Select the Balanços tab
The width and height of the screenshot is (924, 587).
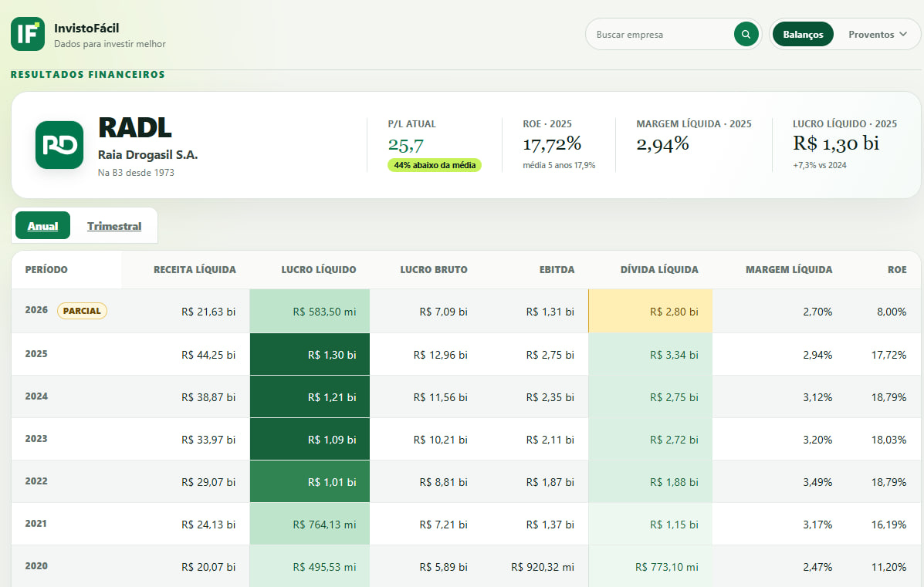[x=803, y=34]
